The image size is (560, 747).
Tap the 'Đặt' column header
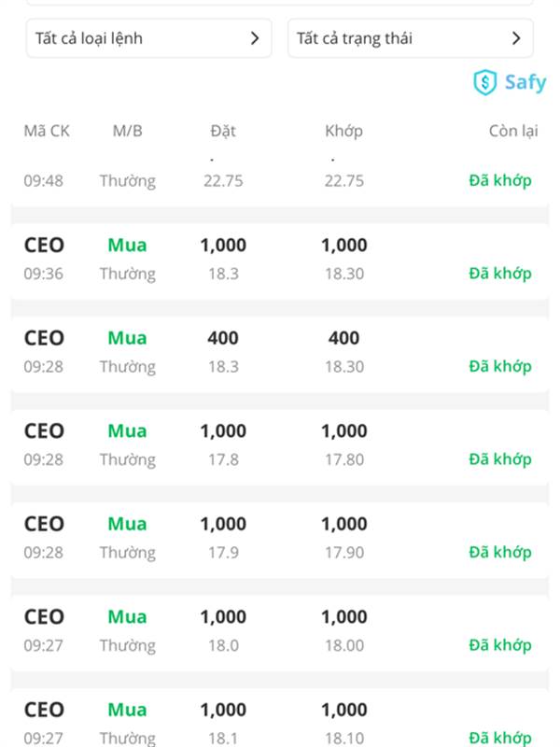point(223,131)
